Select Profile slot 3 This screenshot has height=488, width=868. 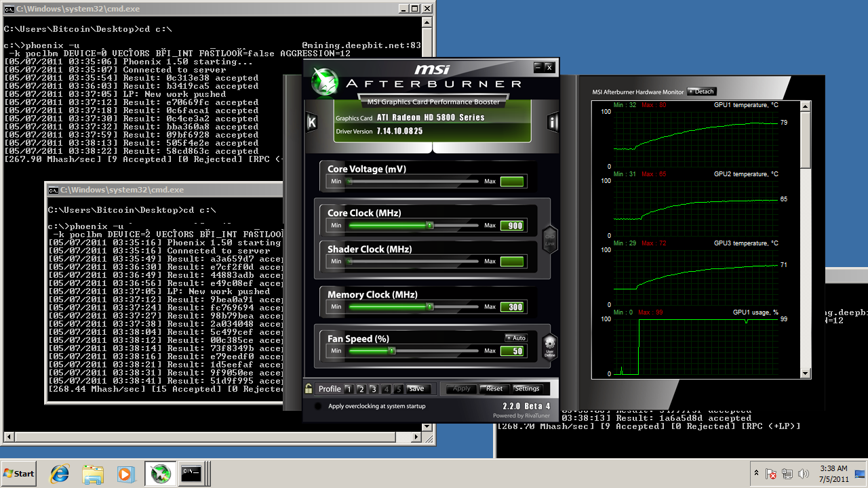374,389
